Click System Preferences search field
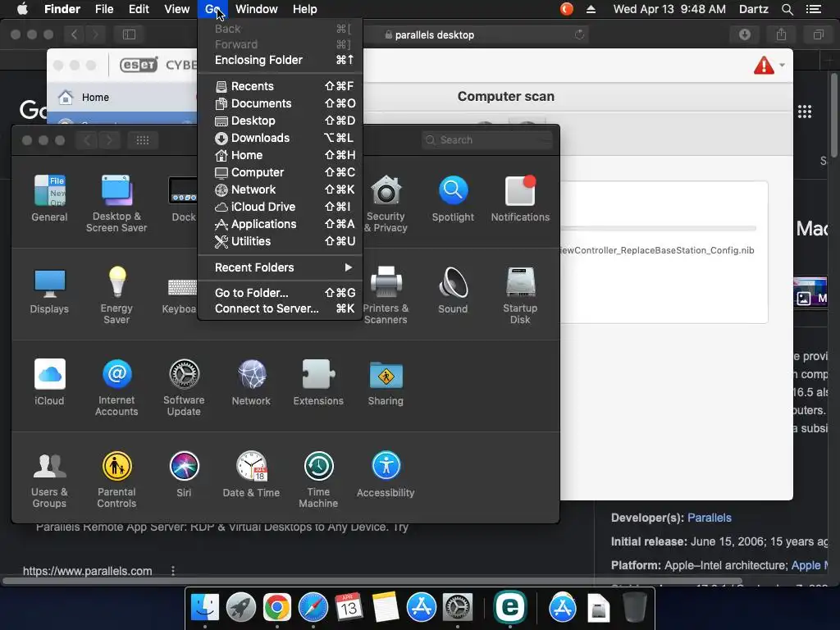Screen dimensions: 840x630 (x=486, y=139)
